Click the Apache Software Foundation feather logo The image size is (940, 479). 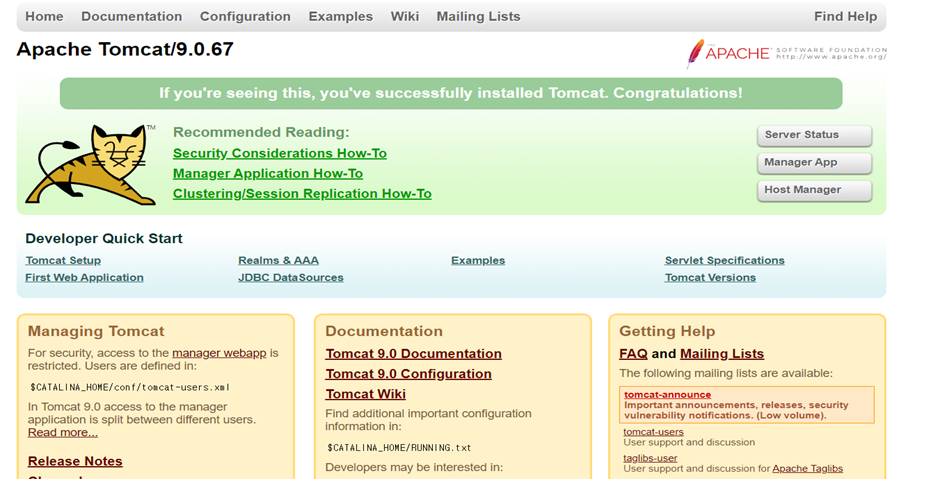(787, 54)
